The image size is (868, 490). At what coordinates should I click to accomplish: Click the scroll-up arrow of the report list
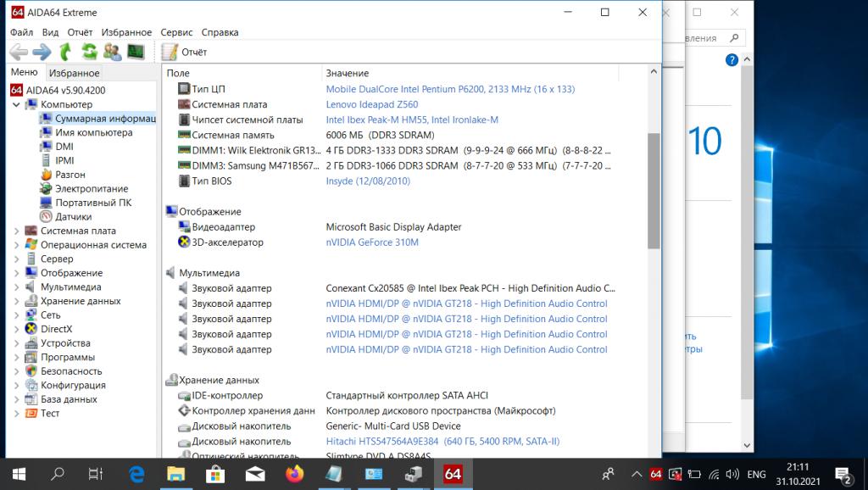pyautogui.click(x=654, y=71)
